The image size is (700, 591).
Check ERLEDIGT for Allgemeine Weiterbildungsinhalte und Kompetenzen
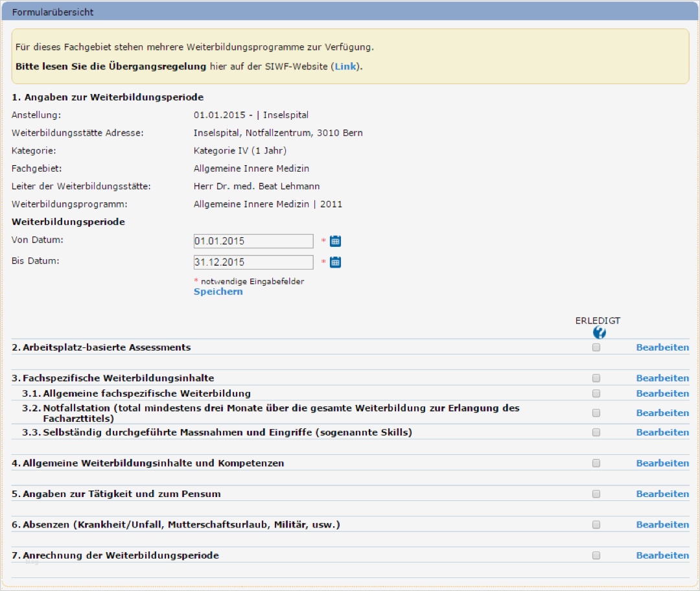pos(596,463)
